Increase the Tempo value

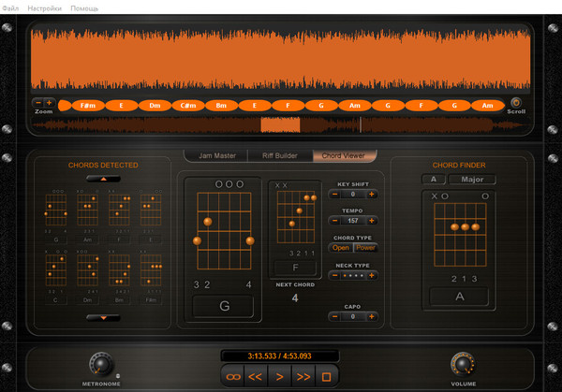[x=372, y=221]
